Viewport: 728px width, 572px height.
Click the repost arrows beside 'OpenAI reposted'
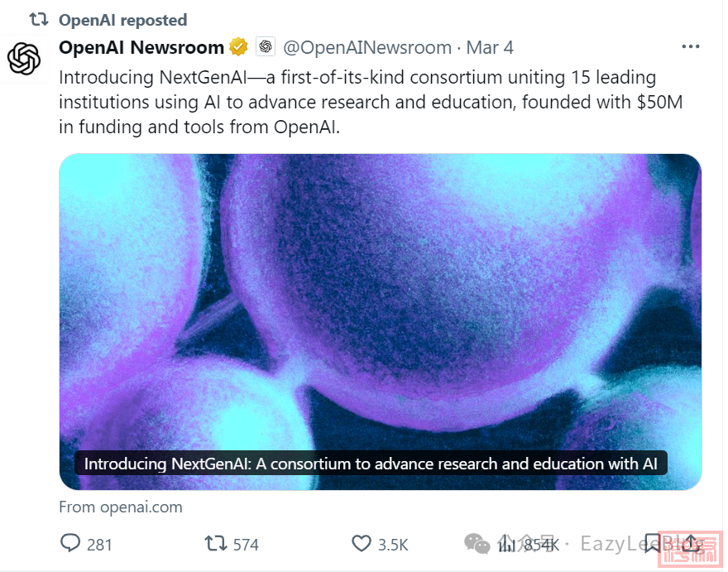tap(39, 20)
